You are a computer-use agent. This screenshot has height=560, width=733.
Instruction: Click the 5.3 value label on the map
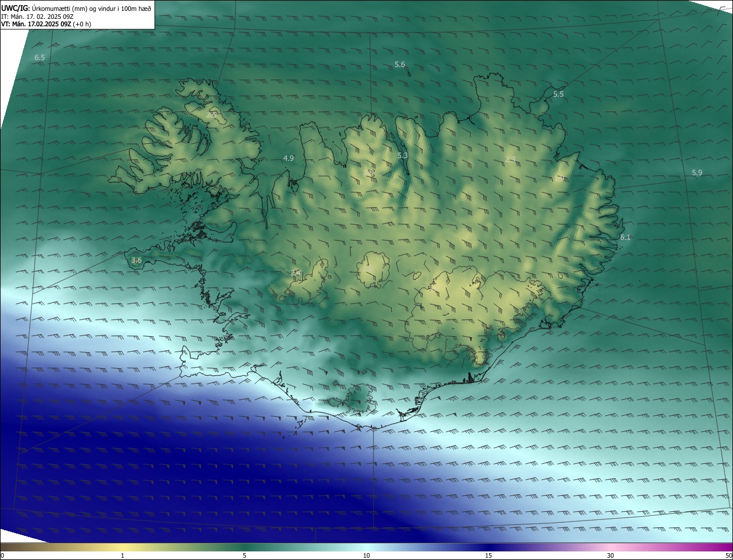point(403,156)
